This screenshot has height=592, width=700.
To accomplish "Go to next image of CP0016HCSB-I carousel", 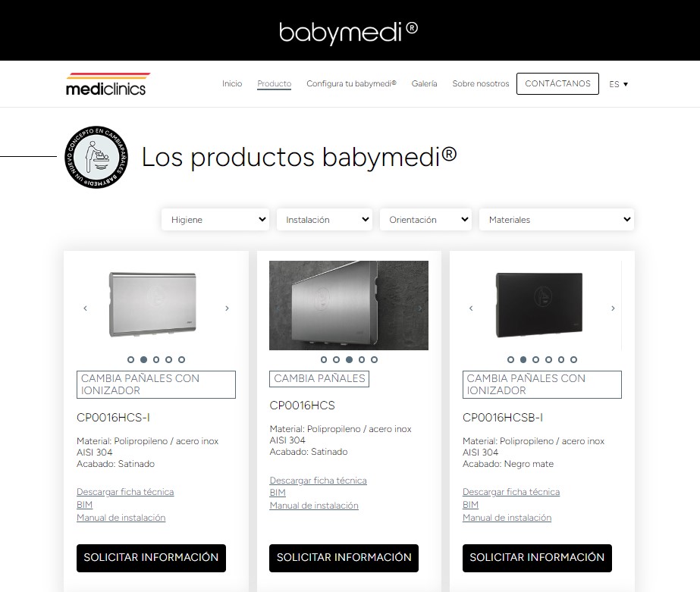I will [613, 309].
